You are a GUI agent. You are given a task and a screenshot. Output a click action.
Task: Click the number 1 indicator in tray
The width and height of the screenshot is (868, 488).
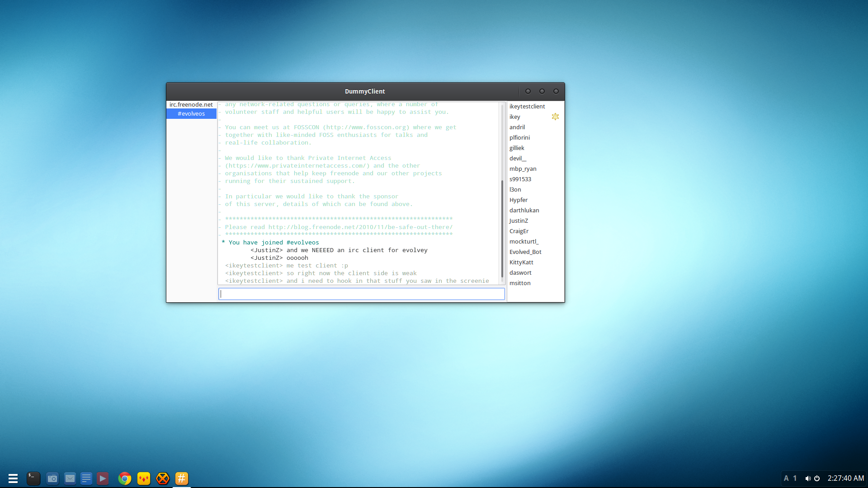[x=795, y=478]
